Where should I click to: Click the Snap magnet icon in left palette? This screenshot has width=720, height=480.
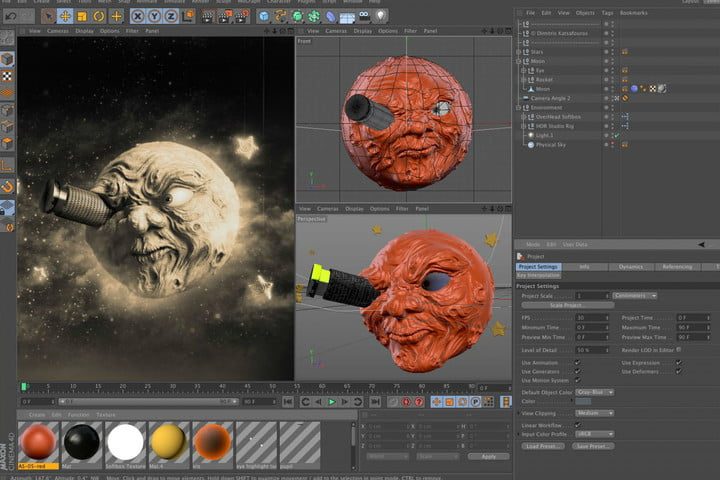[7, 187]
